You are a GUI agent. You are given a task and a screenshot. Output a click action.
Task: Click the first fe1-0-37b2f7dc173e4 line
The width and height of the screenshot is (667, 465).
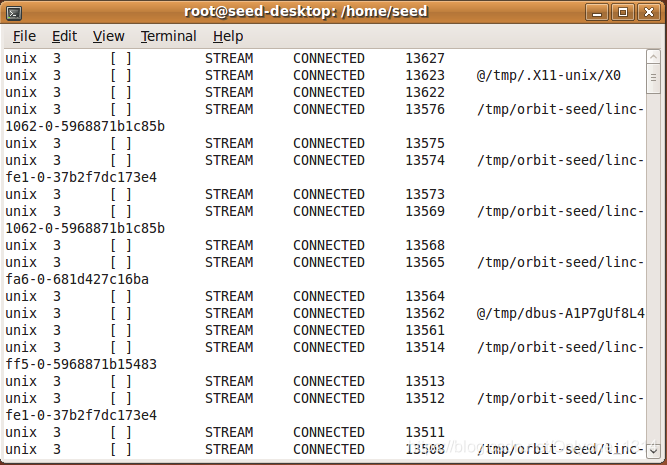[81, 177]
